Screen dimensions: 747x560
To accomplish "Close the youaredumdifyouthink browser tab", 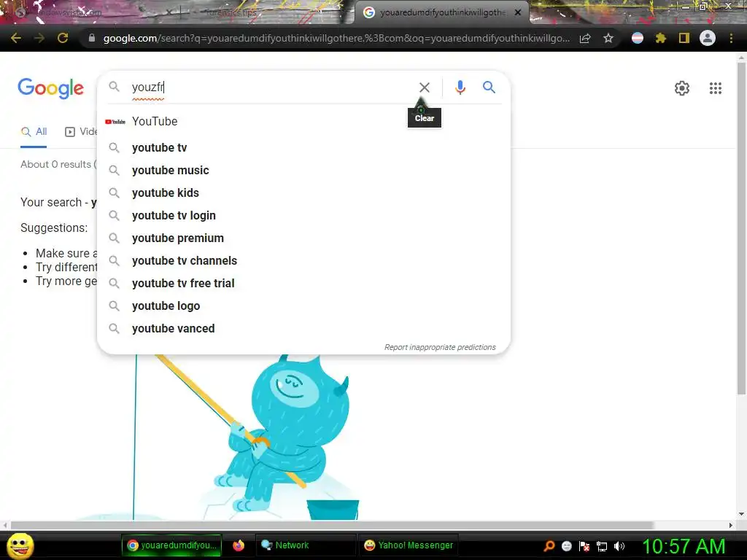I will tap(518, 13).
